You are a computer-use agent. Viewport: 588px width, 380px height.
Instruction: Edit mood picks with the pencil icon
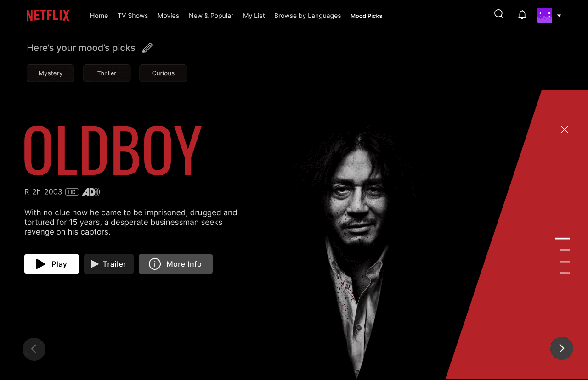[x=147, y=48]
